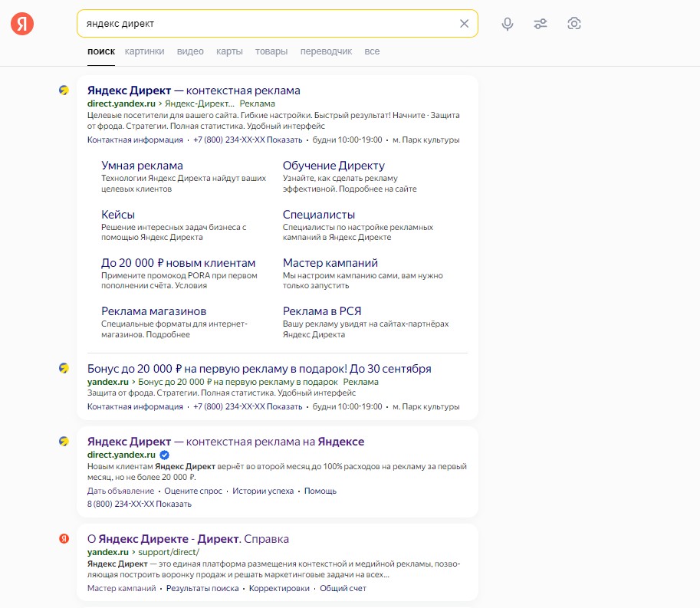The image size is (700, 608).
Task: Open search settings sliders icon
Action: point(541,24)
